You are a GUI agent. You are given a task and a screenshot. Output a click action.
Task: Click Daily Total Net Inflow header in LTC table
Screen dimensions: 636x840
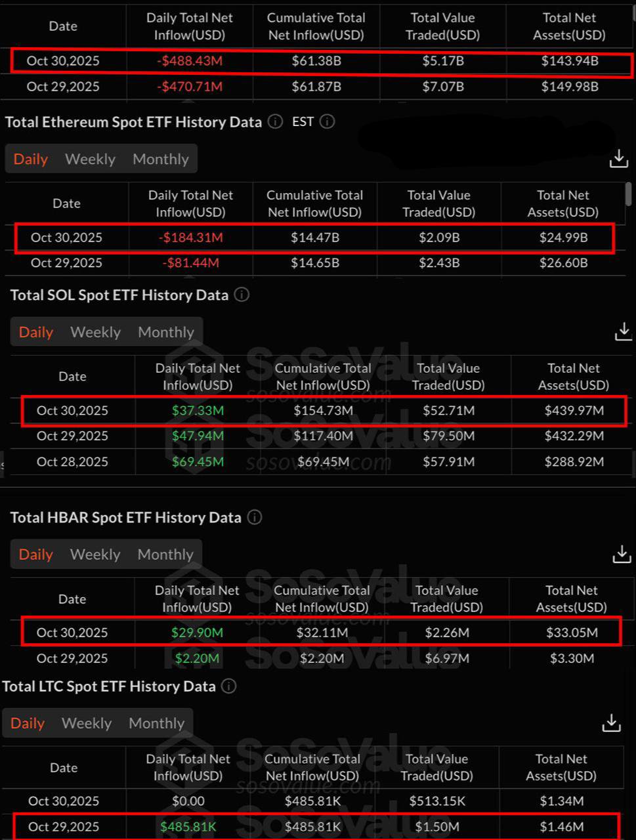point(188,767)
